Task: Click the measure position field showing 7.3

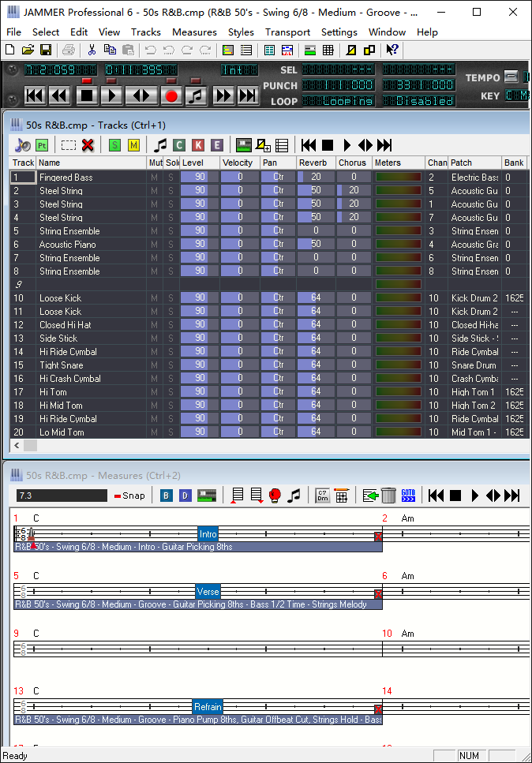Action: tap(62, 496)
